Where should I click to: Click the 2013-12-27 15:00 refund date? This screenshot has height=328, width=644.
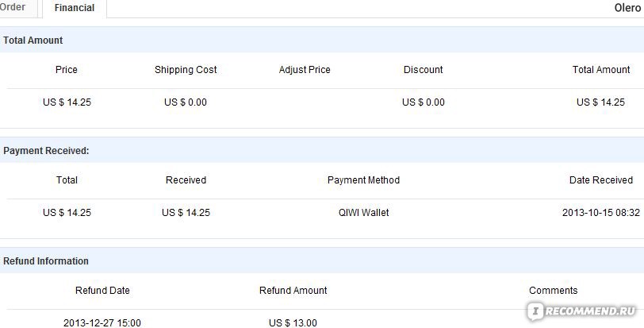(x=102, y=323)
